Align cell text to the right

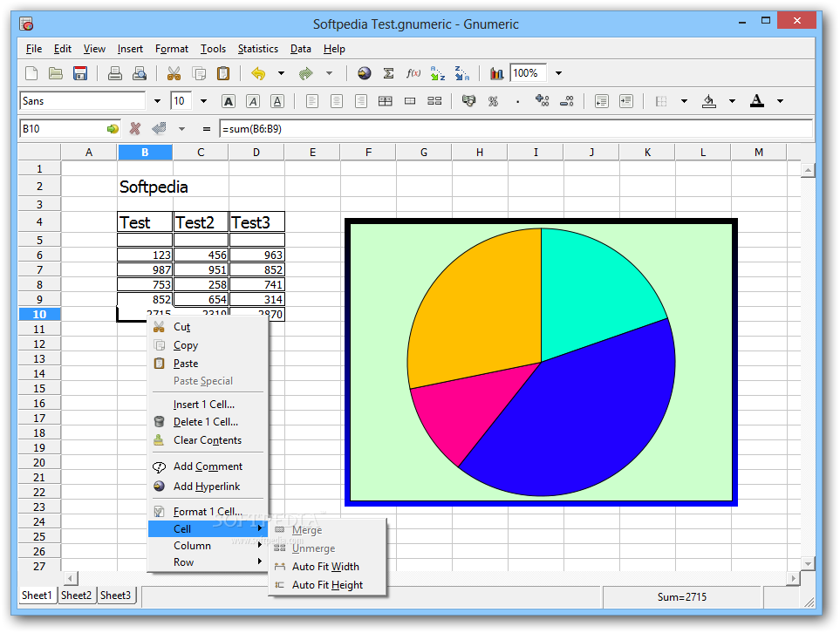tap(361, 101)
